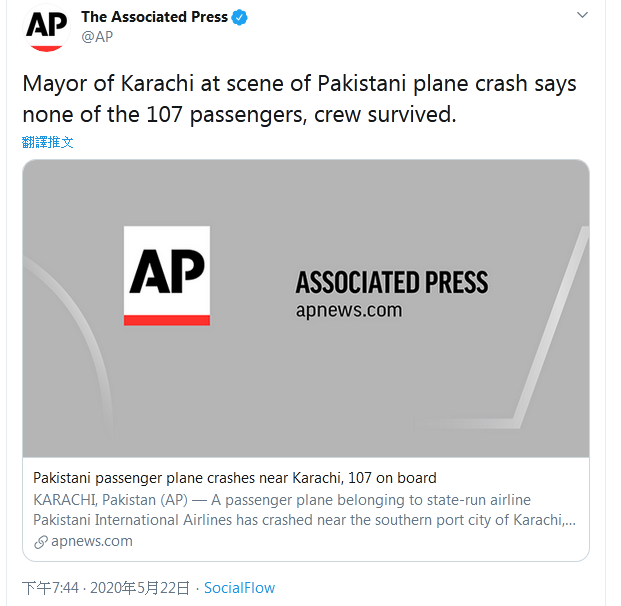This screenshot has width=621, height=606.
Task: Click the gray area above the AP logo in the preview
Action: (167, 195)
